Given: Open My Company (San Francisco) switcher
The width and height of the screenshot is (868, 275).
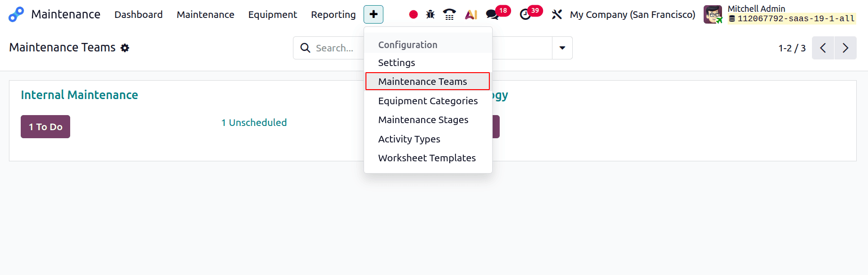Looking at the screenshot, I should point(633,15).
